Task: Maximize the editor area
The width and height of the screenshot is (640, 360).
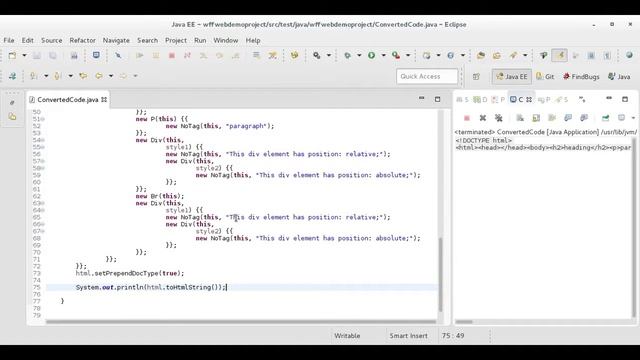Action: (x=437, y=99)
